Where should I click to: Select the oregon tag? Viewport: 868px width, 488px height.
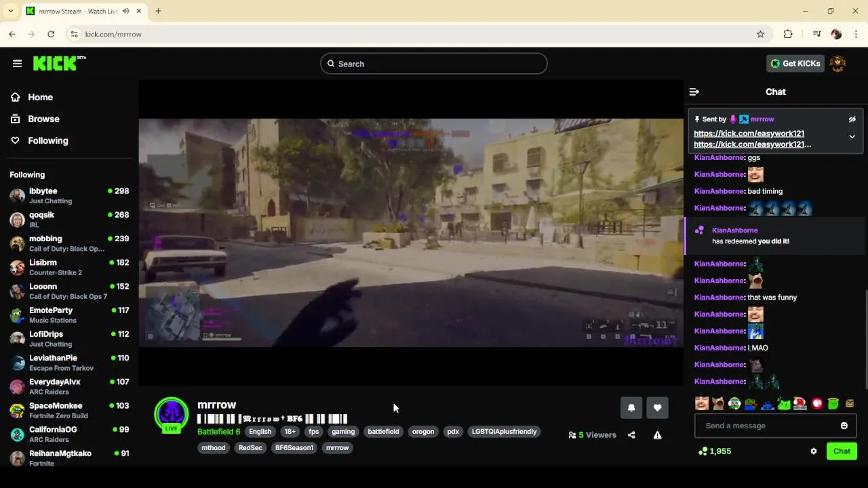(x=423, y=432)
